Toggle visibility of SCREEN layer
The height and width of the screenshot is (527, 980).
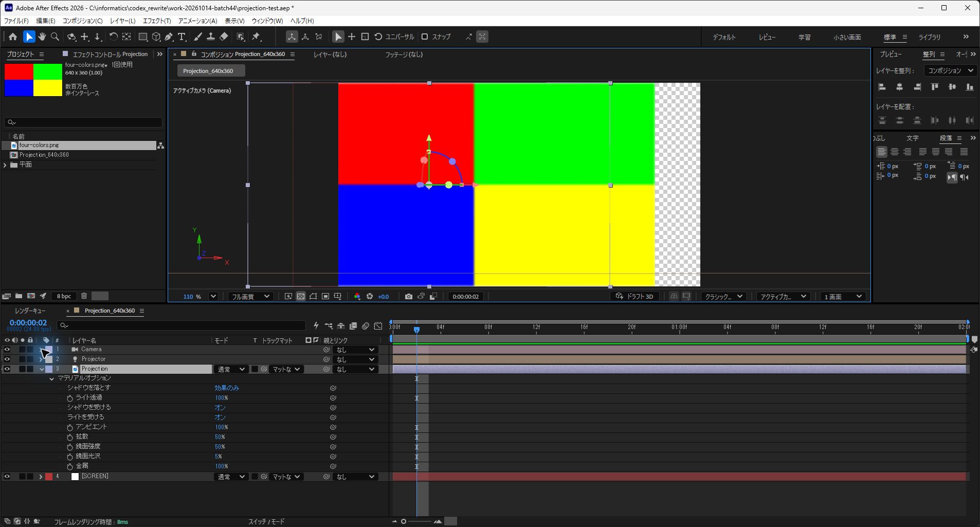coord(7,477)
